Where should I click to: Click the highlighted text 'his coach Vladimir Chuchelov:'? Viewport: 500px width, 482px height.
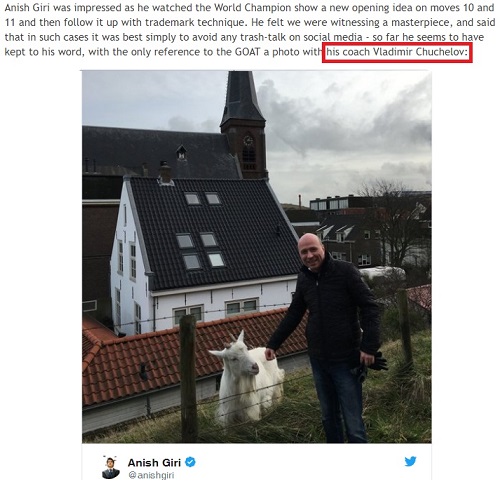coord(397,52)
